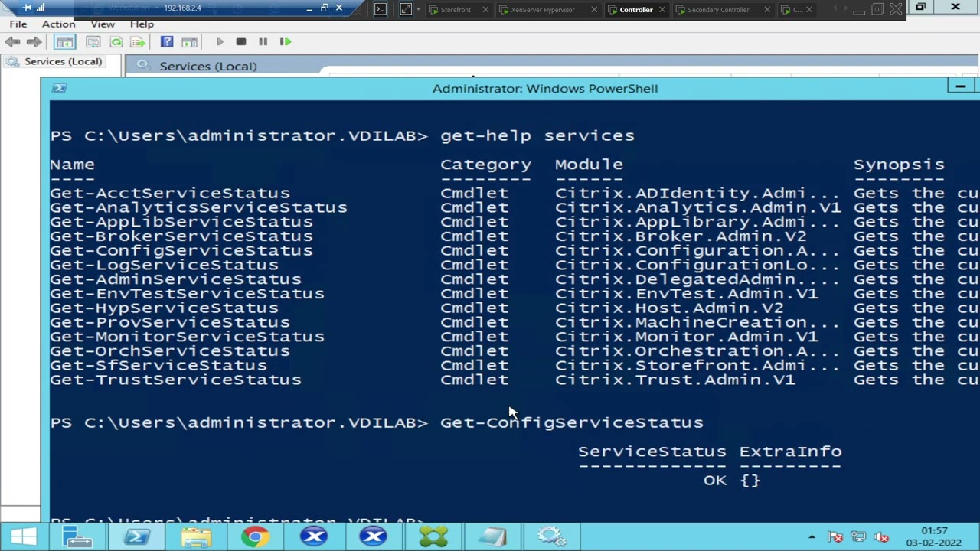Open the Help toolbar icon

(x=167, y=42)
